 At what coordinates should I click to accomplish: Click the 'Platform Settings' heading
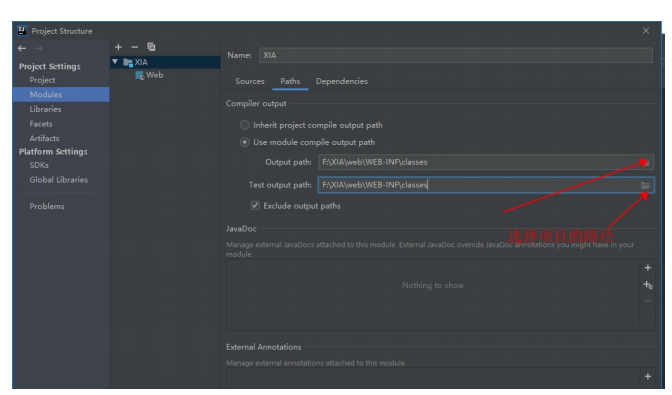53,152
